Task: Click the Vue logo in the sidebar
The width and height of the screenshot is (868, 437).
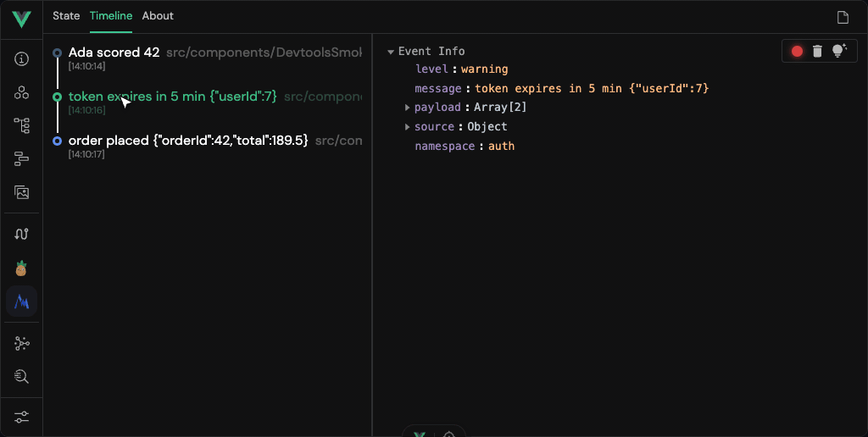Action: [x=21, y=19]
